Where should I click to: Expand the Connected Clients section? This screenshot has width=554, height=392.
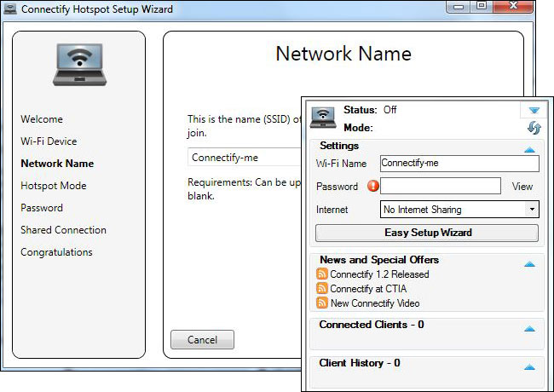(529, 329)
